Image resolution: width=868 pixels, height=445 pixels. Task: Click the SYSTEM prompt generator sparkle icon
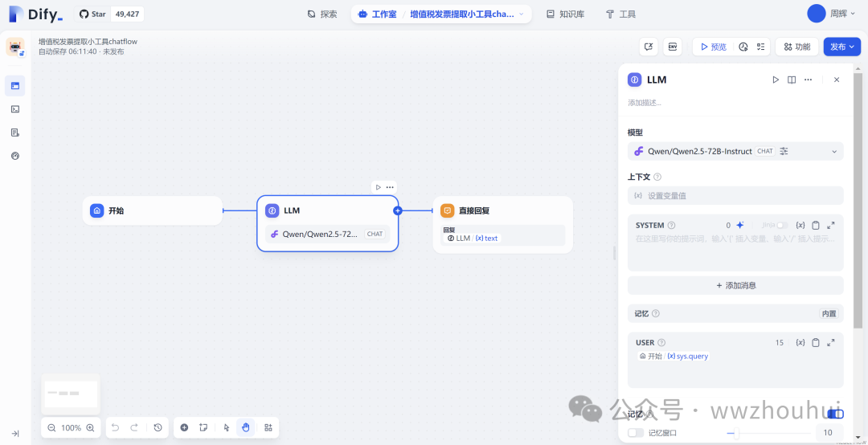(x=740, y=225)
